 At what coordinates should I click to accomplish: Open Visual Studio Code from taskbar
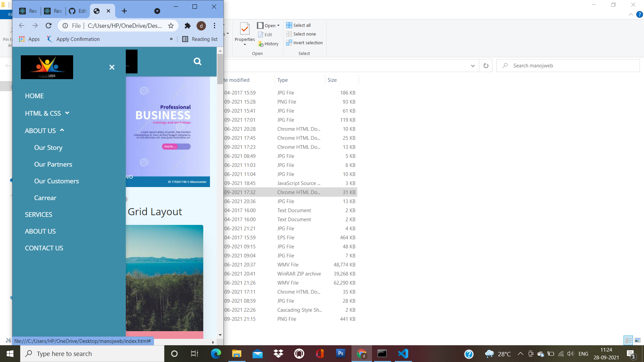[x=403, y=354]
